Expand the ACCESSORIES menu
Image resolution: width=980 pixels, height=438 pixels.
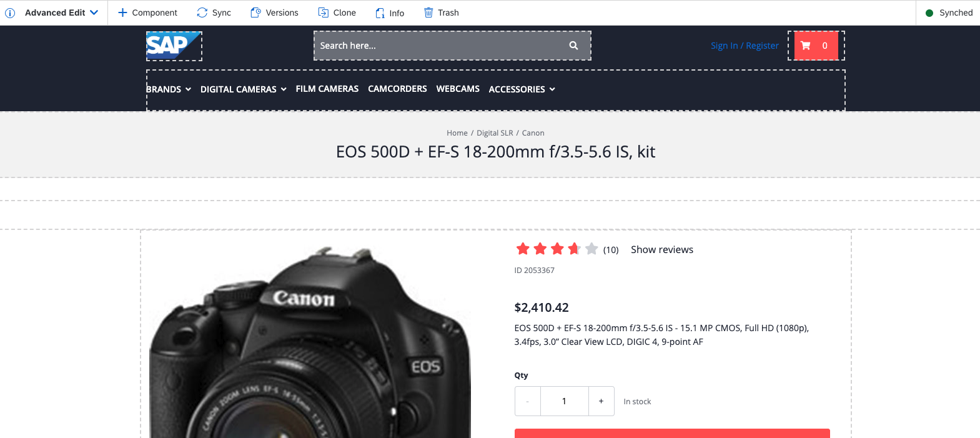tap(522, 89)
